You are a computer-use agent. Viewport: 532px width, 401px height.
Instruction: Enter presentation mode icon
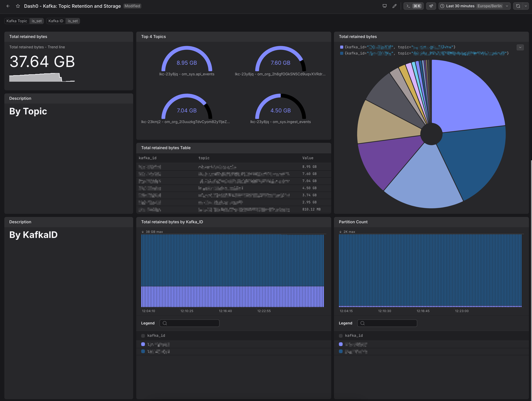tap(384, 6)
